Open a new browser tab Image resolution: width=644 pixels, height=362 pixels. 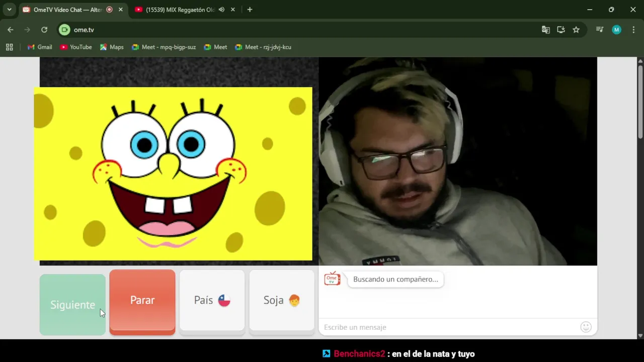250,10
